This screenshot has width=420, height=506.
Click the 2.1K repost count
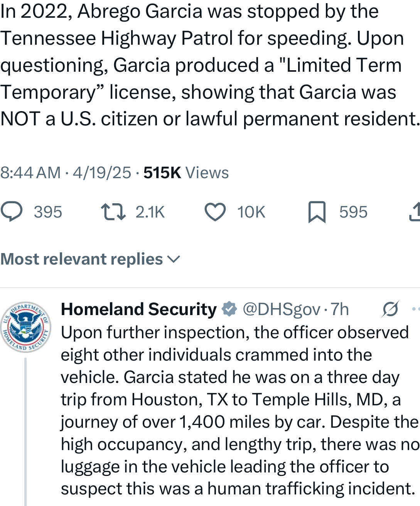pyautogui.click(x=150, y=212)
